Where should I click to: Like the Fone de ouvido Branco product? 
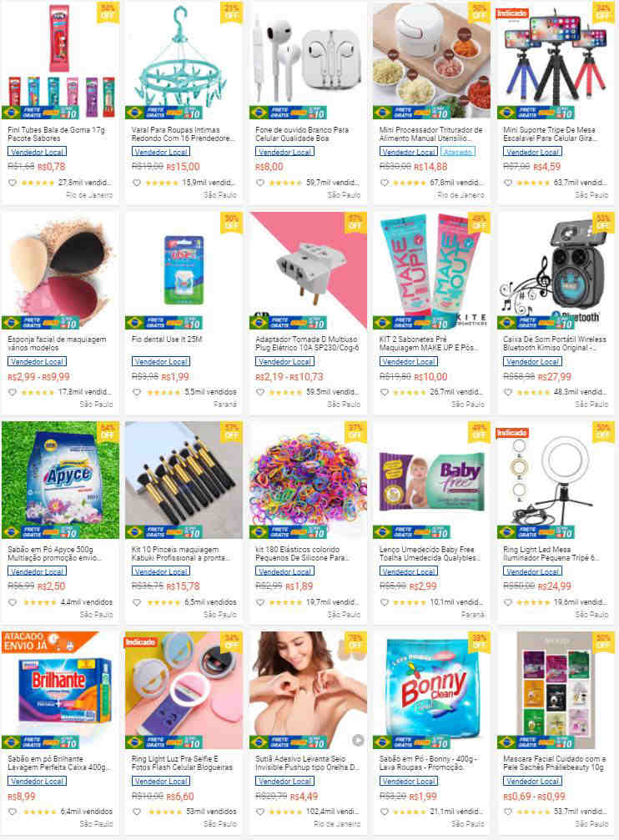coord(260,183)
